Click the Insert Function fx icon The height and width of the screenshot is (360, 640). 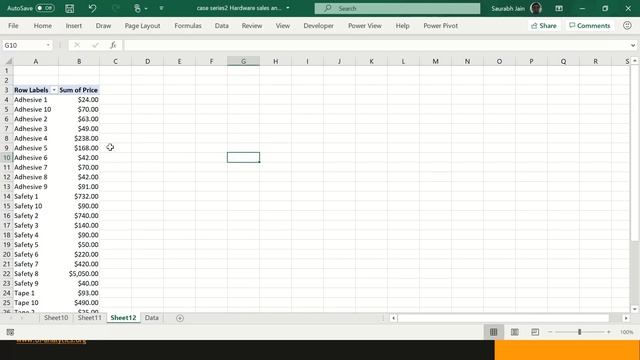[x=113, y=45]
